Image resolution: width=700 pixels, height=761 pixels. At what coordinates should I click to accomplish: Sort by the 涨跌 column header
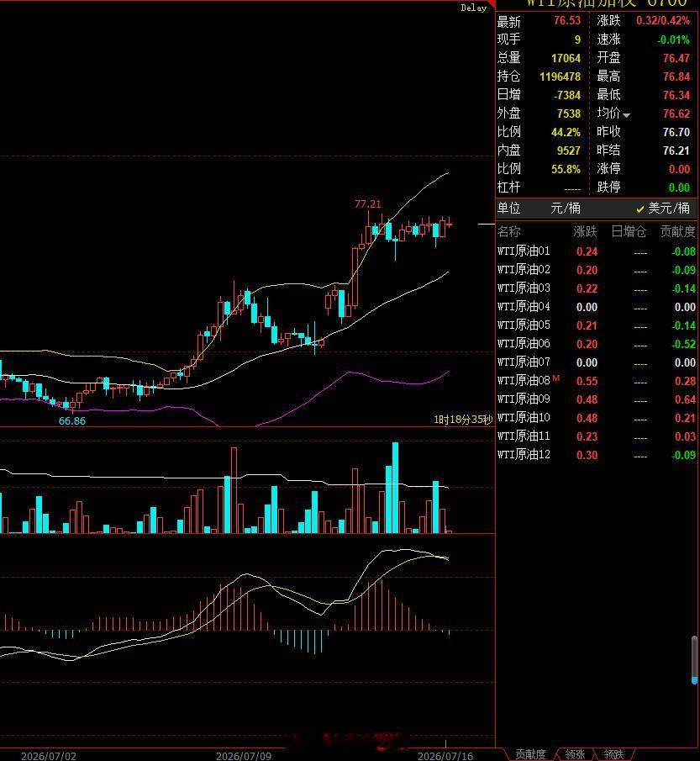tap(585, 232)
